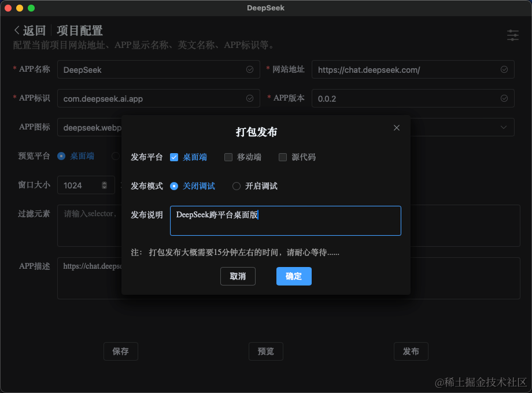Focus the 发布说明 text area

pos(285,221)
